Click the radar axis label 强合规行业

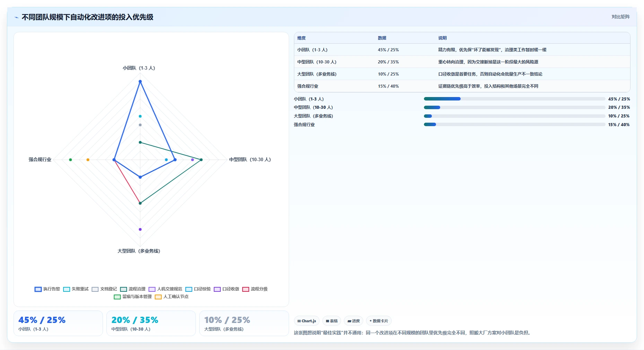(40, 159)
